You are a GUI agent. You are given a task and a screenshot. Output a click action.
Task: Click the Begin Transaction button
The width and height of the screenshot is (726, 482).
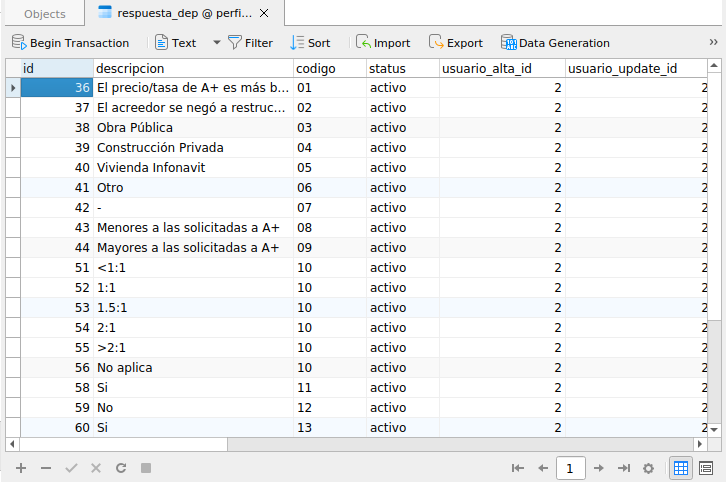[70, 43]
